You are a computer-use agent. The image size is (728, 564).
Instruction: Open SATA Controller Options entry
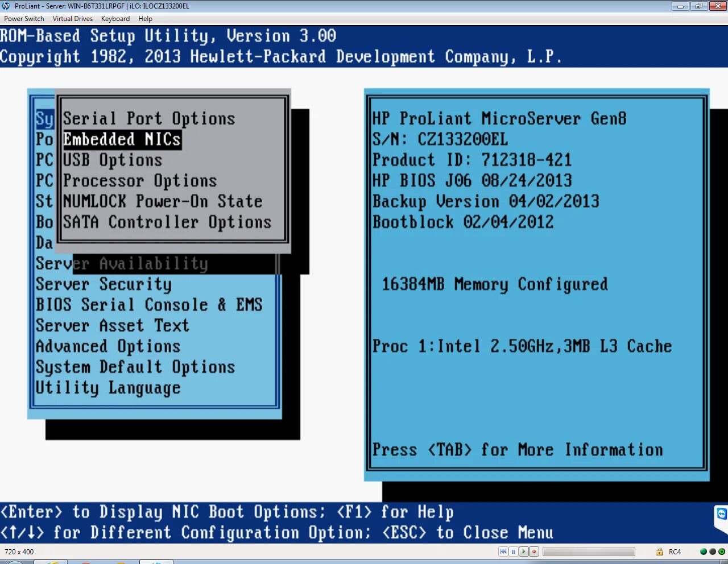coord(167,222)
